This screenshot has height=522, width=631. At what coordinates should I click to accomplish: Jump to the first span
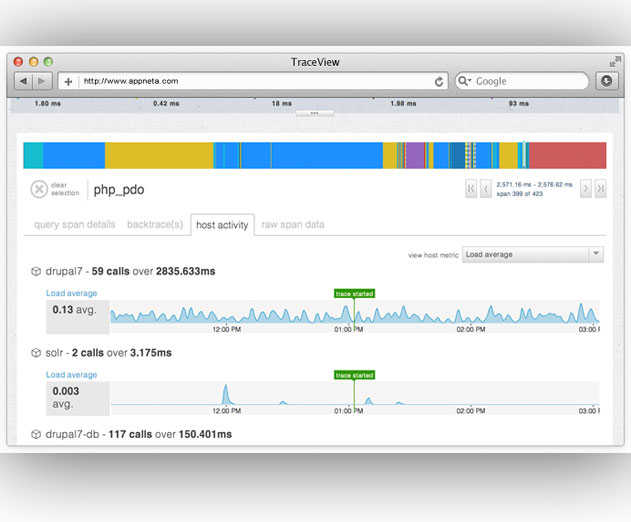pyautogui.click(x=471, y=188)
